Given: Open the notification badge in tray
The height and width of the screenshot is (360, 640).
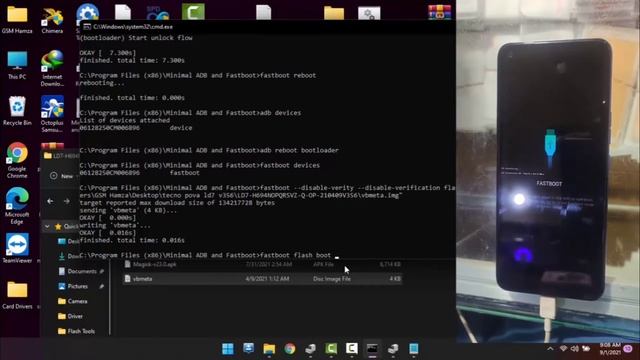Looking at the screenshot, I should point(628,349).
